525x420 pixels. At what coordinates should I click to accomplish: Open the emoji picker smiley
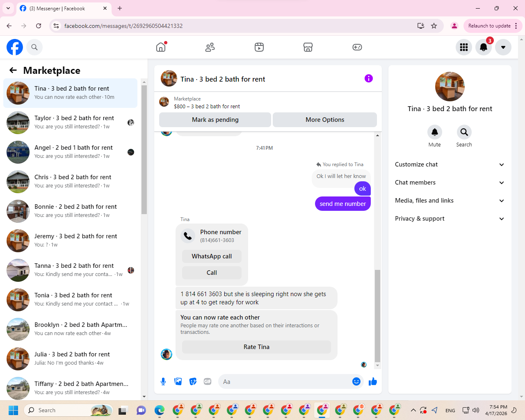(356, 381)
